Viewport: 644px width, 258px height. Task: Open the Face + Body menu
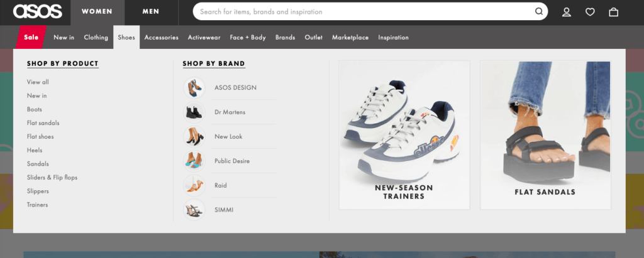248,37
